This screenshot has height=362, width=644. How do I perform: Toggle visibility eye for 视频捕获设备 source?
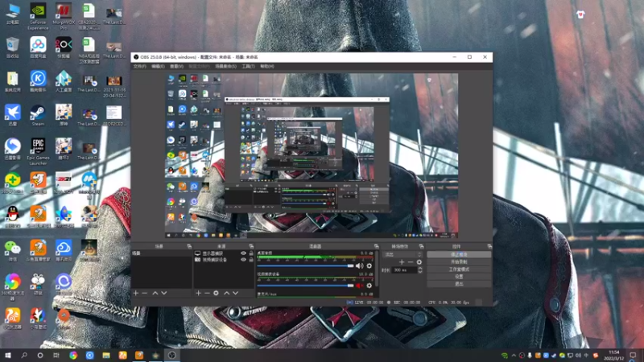coord(243,260)
